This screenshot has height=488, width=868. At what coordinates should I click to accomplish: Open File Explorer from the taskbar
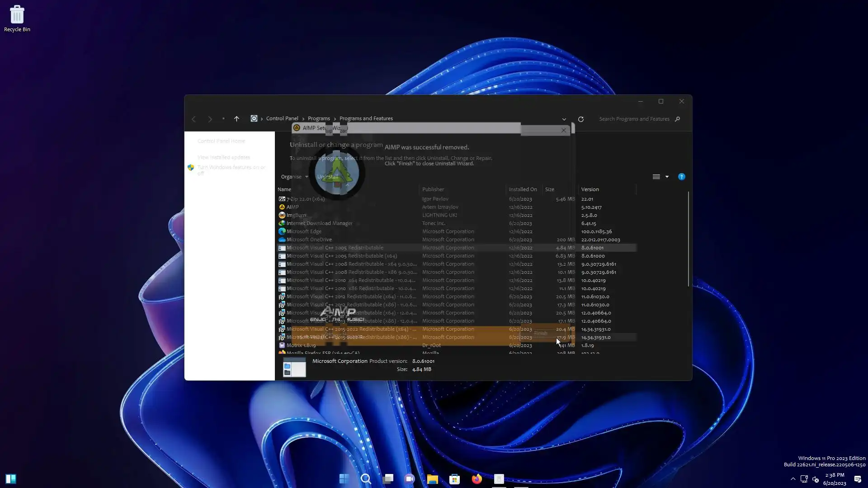point(432,479)
